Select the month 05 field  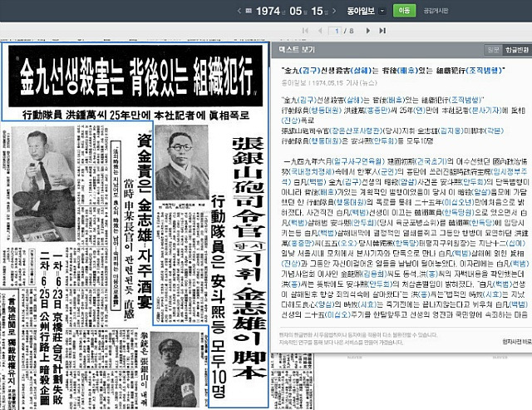[x=296, y=11]
